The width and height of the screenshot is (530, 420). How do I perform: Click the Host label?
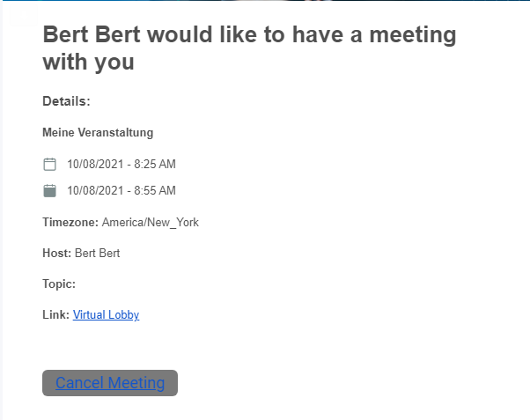point(56,253)
